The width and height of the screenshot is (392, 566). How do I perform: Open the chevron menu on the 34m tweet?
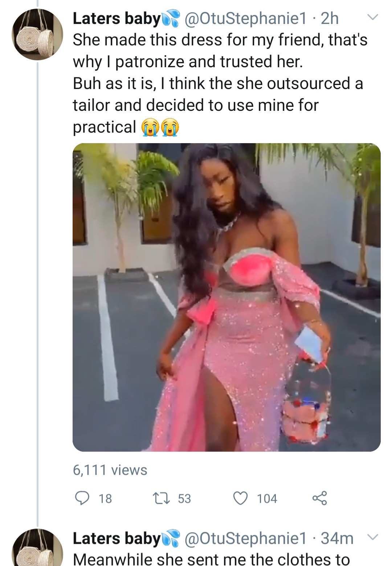click(x=373, y=537)
